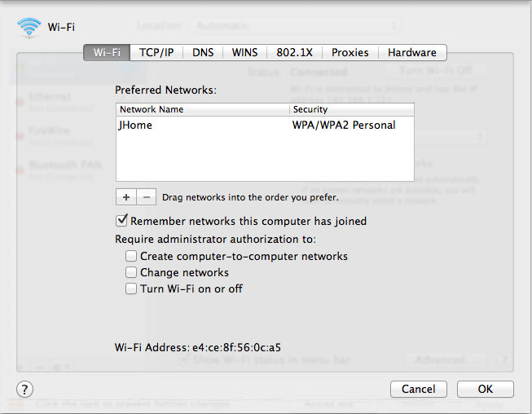This screenshot has height=414, width=532.
Task: Open the help question mark button
Action: [x=24, y=389]
